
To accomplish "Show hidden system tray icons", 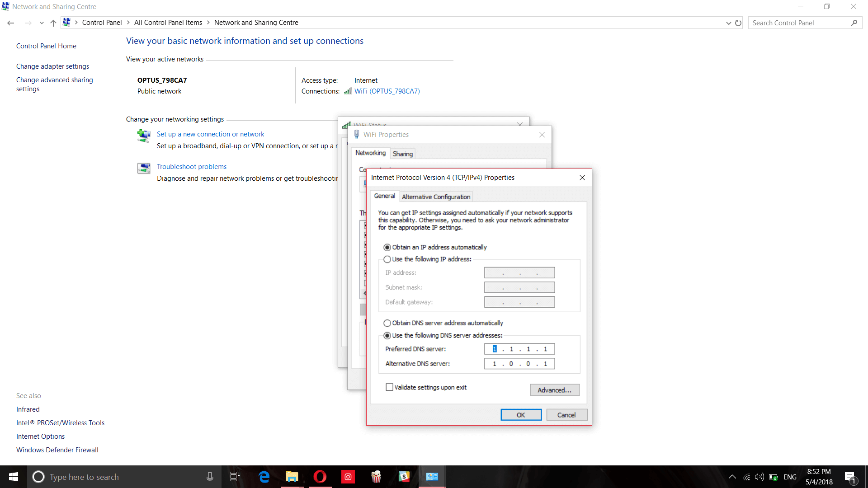I will click(x=732, y=477).
